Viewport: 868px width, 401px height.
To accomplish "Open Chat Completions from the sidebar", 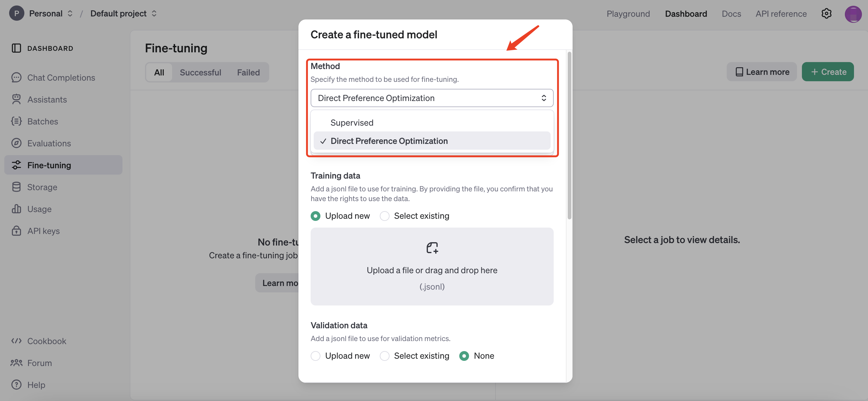I will point(61,78).
